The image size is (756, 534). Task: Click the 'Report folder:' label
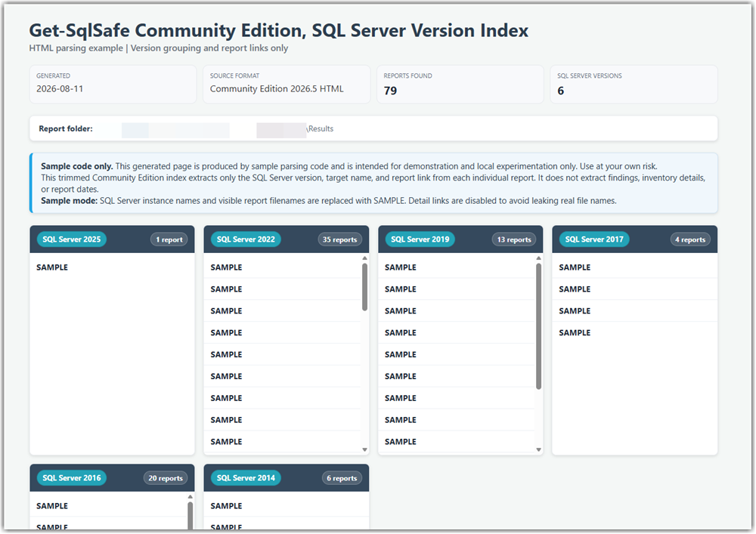click(66, 128)
